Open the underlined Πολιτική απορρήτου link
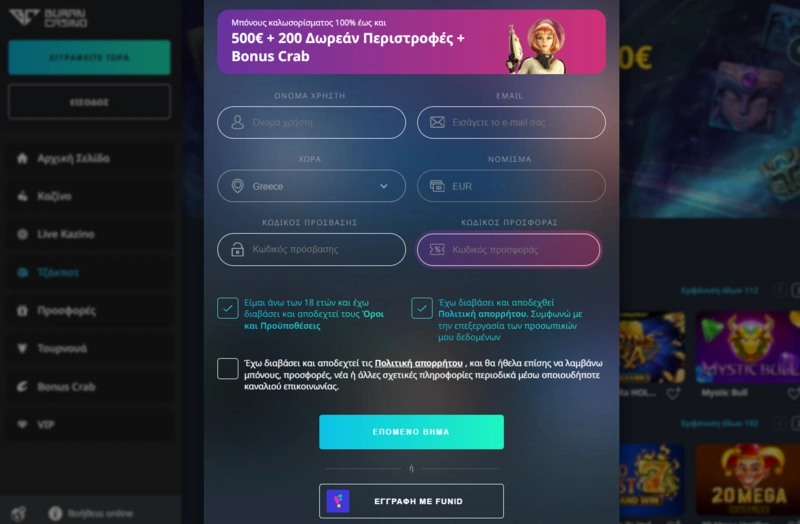800x524 pixels. (418, 363)
